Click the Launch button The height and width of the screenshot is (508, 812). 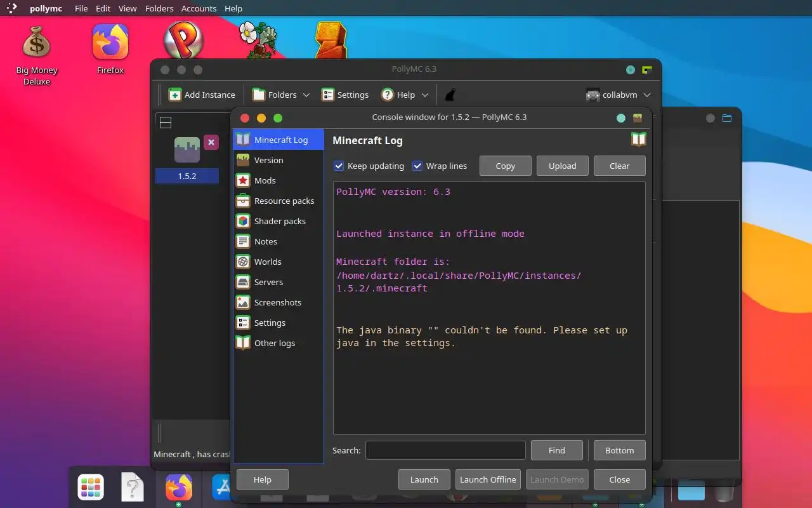click(x=424, y=479)
